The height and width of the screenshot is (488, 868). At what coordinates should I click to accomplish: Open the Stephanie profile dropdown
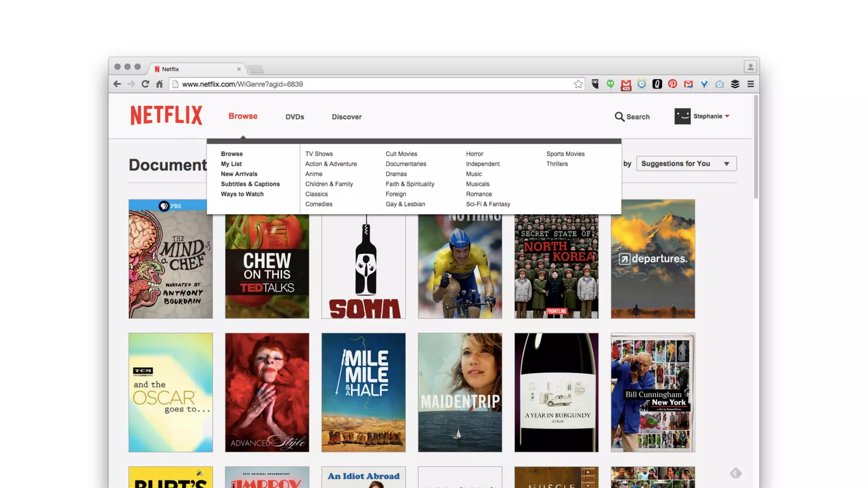(707, 116)
